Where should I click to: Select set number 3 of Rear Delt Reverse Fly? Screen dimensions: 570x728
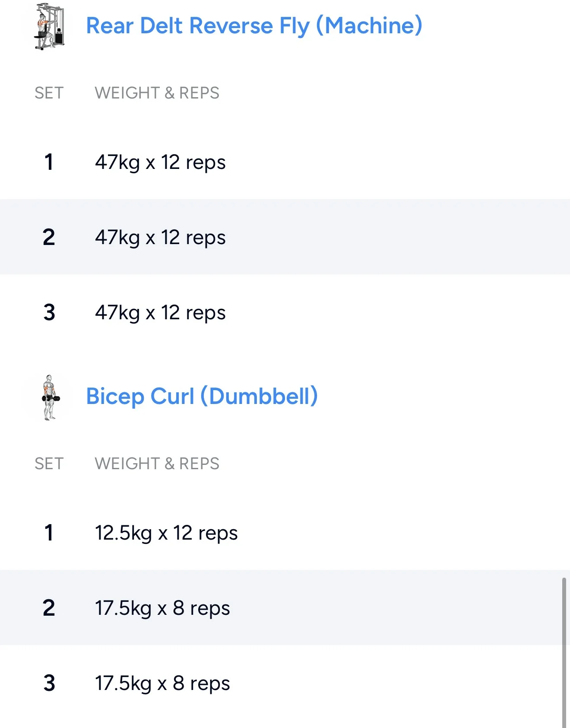click(x=49, y=312)
